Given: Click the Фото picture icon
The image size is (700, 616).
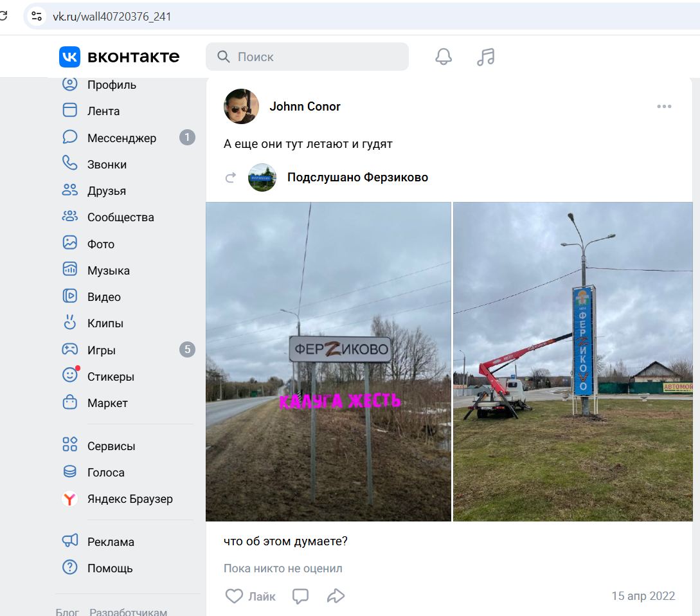Looking at the screenshot, I should click(69, 242).
